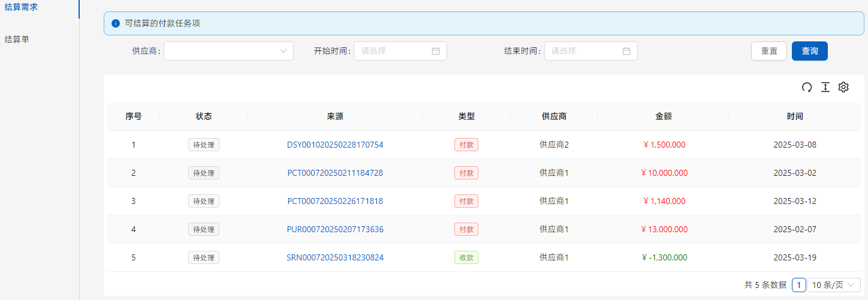The image size is (868, 300).
Task: Open the 10 条/页 page size selector
Action: click(x=834, y=285)
